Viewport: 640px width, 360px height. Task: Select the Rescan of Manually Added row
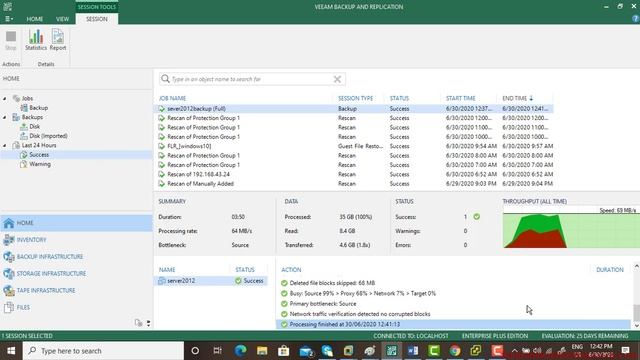(x=354, y=184)
